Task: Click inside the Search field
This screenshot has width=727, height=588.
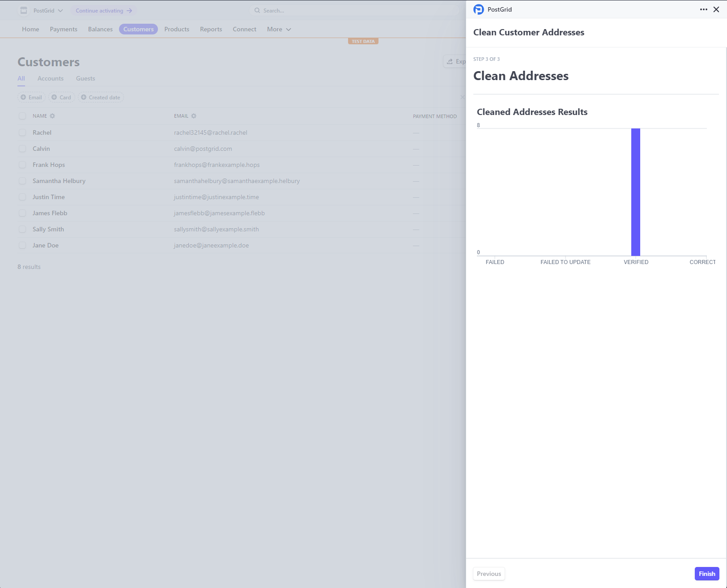Action: click(x=313, y=10)
